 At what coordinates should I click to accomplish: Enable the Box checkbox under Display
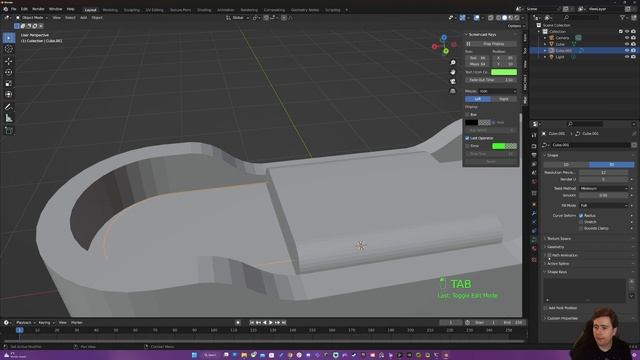[x=467, y=115]
